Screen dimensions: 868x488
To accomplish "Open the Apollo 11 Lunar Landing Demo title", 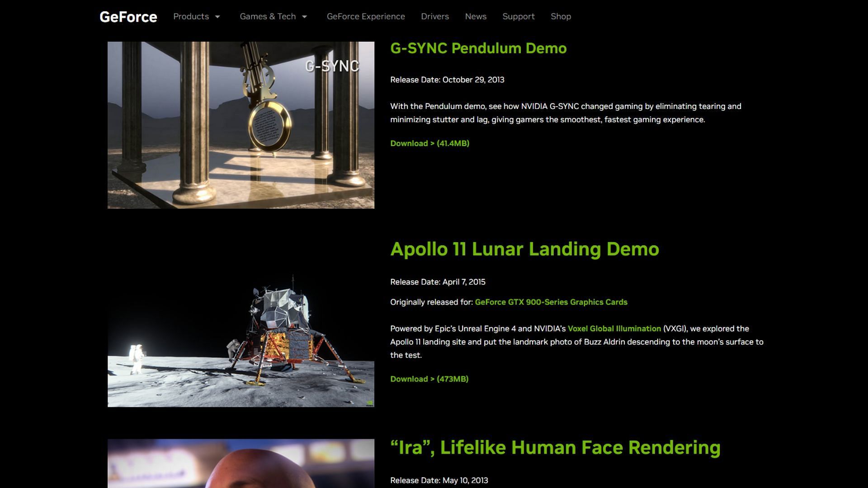I will point(524,249).
